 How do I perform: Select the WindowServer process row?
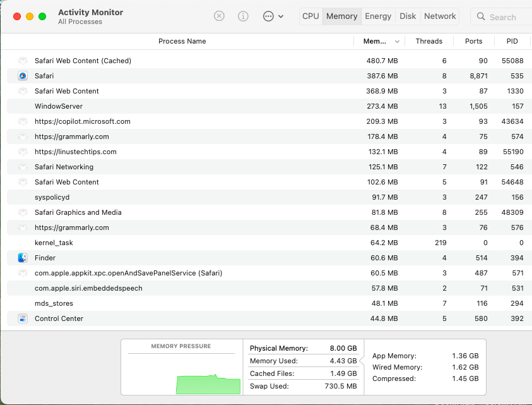pyautogui.click(x=269, y=106)
